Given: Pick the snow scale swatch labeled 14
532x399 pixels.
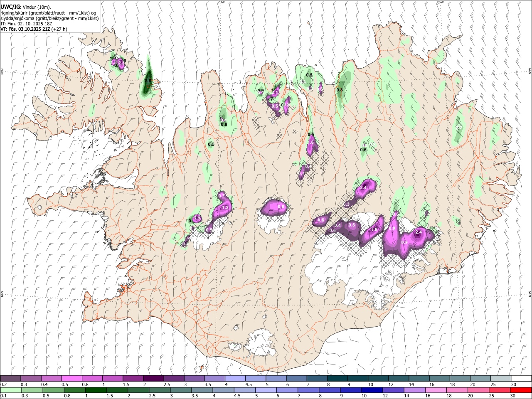Looking at the screenshot, I should pos(419,378).
